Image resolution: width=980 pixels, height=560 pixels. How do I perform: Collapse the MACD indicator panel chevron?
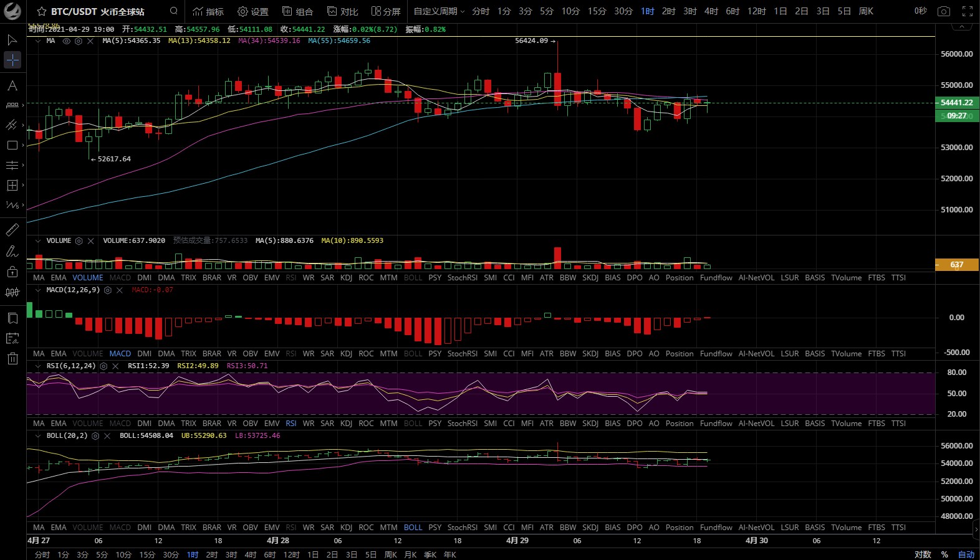pos(38,290)
